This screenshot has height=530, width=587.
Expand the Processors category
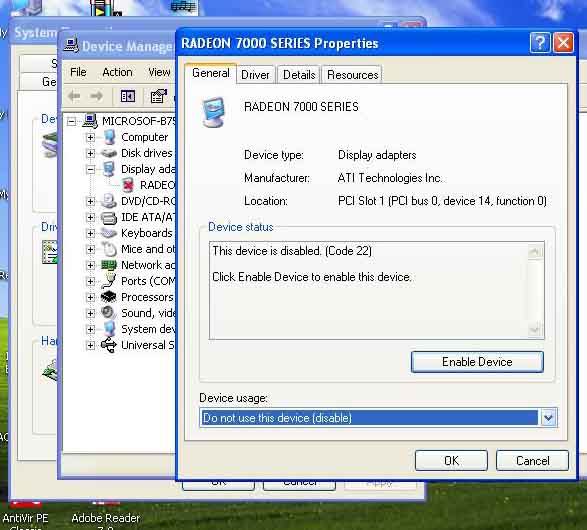90,297
